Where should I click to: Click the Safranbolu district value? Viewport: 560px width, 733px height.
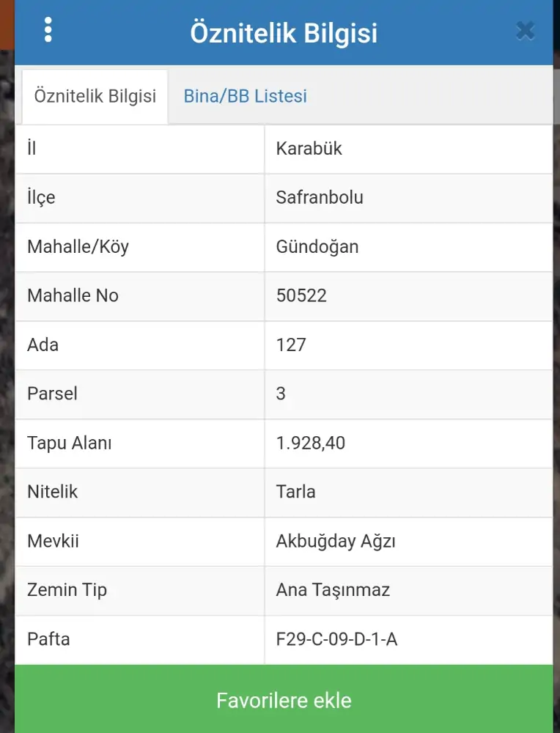coord(320,198)
